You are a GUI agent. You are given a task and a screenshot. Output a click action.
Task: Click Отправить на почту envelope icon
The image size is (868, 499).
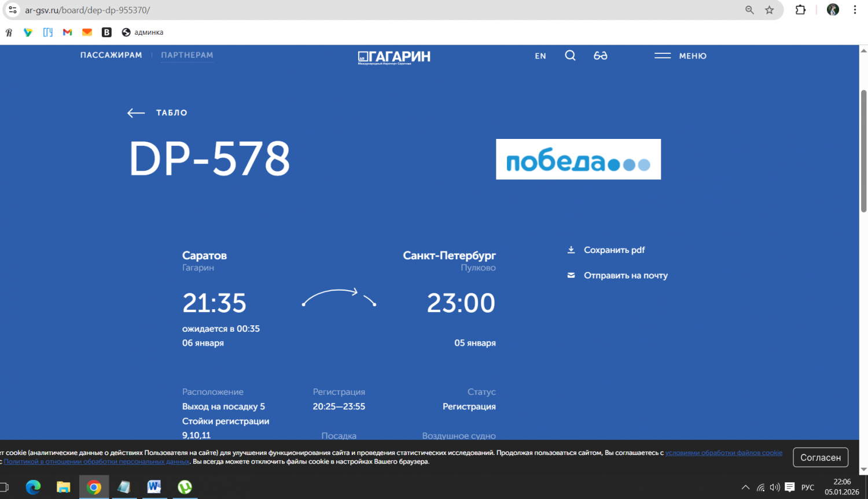(x=571, y=276)
